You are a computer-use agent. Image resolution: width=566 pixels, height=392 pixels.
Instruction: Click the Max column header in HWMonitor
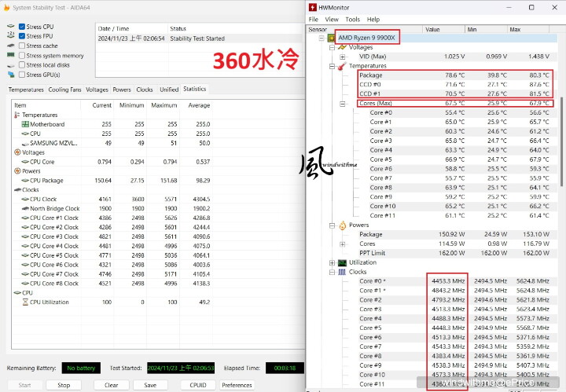coord(528,29)
